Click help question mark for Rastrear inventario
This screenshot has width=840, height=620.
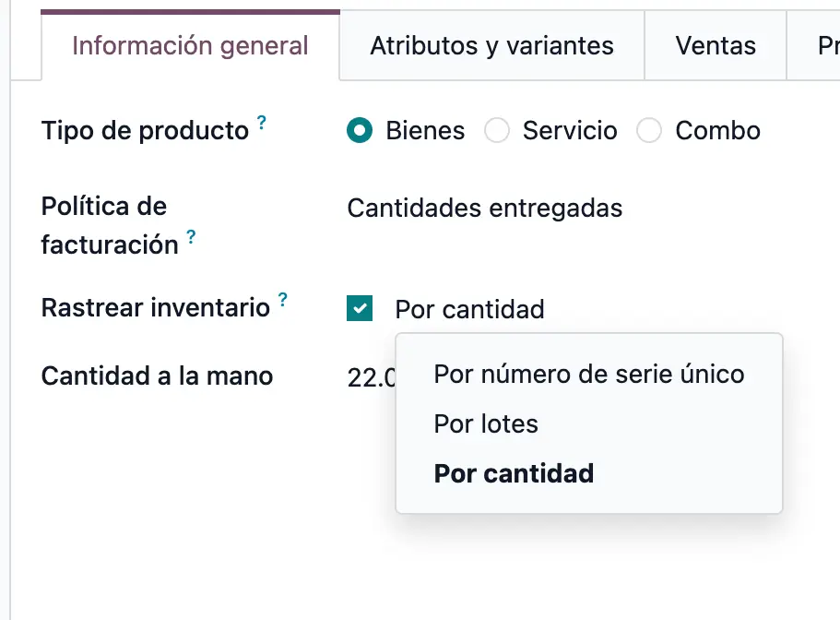pyautogui.click(x=283, y=299)
